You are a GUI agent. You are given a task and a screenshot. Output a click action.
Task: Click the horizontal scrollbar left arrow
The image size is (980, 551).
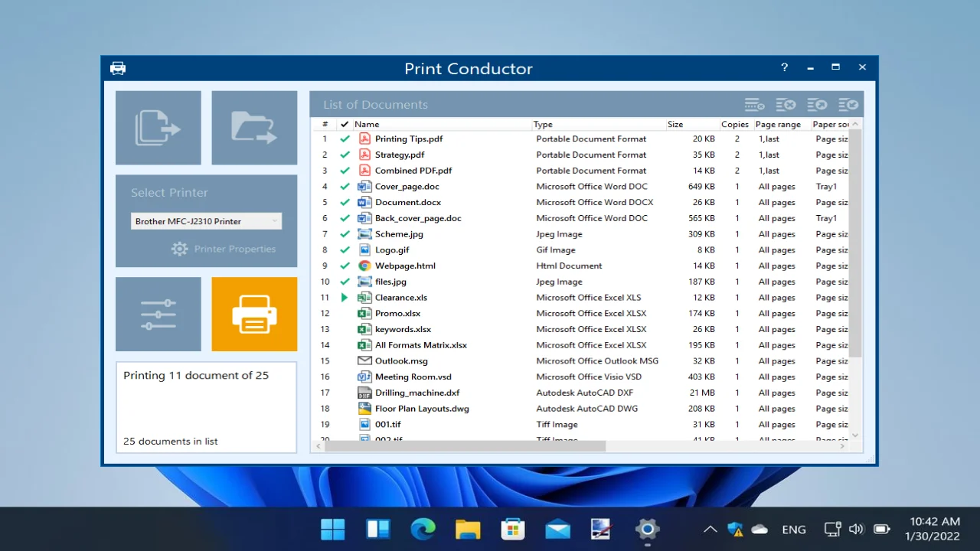pos(318,446)
